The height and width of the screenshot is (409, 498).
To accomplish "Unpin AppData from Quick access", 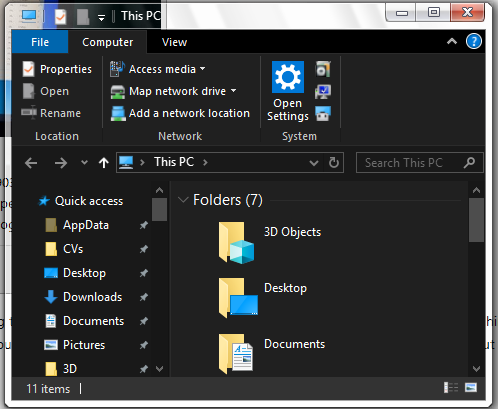I will tap(144, 225).
